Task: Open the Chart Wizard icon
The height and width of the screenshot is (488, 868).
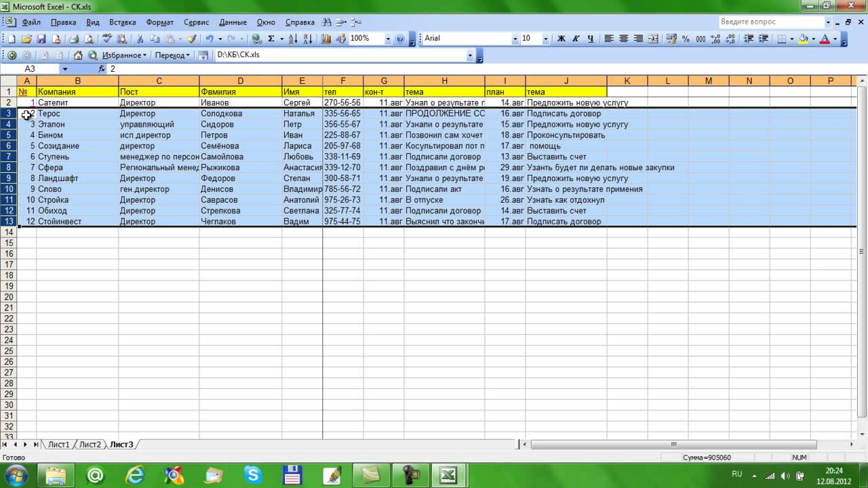Action: click(x=328, y=39)
